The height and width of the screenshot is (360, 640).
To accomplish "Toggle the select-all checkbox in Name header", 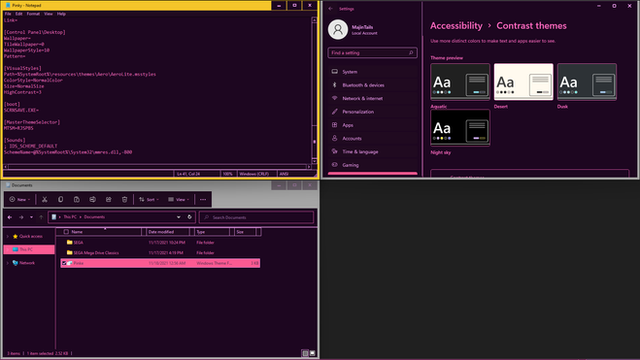I will point(66,232).
